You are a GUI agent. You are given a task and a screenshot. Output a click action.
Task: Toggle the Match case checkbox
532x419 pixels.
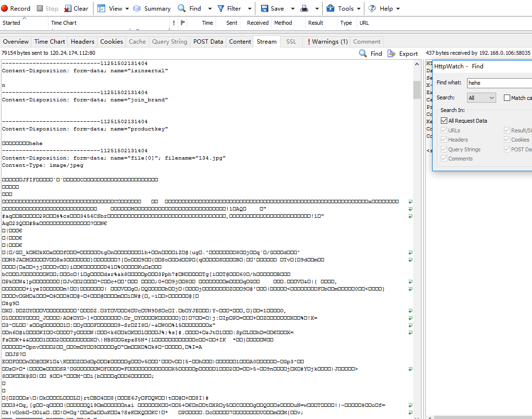pyautogui.click(x=507, y=98)
